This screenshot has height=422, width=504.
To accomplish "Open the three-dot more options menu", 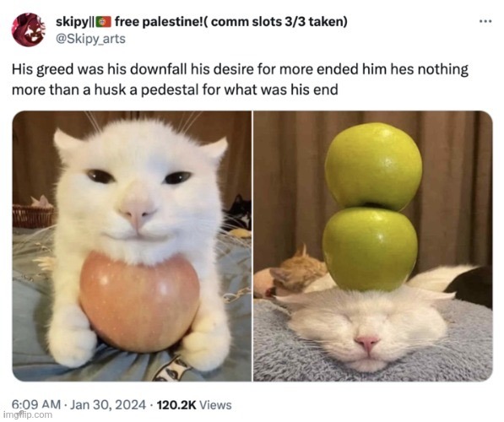I will tap(485, 22).
